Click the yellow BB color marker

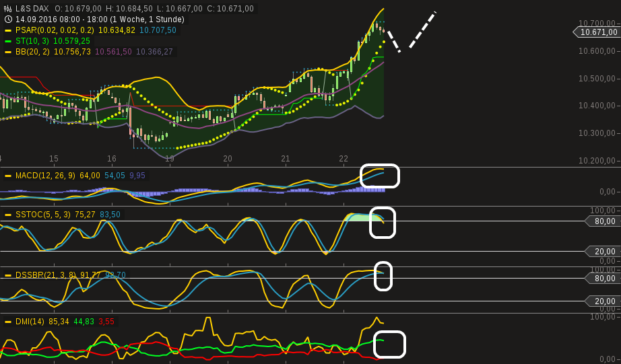[7, 52]
